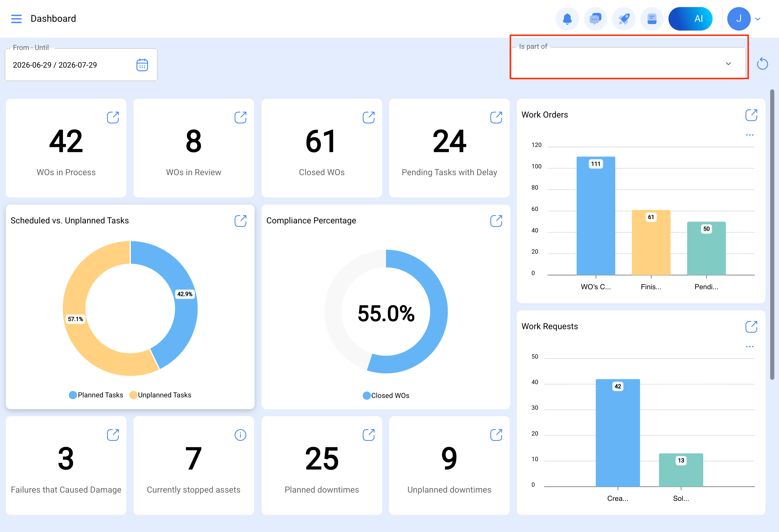Open the hamburger navigation menu
This screenshot has width=779, height=532.
coord(16,19)
